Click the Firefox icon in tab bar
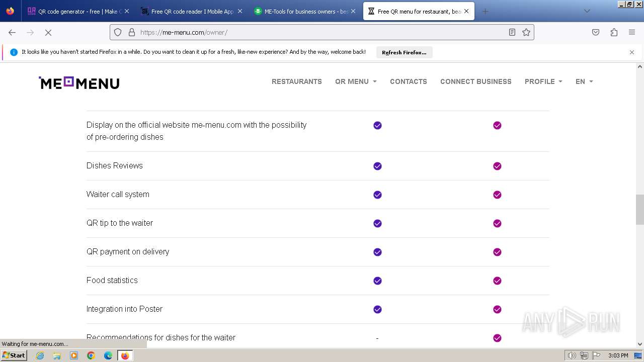The height and width of the screenshot is (362, 644). pyautogui.click(x=10, y=11)
